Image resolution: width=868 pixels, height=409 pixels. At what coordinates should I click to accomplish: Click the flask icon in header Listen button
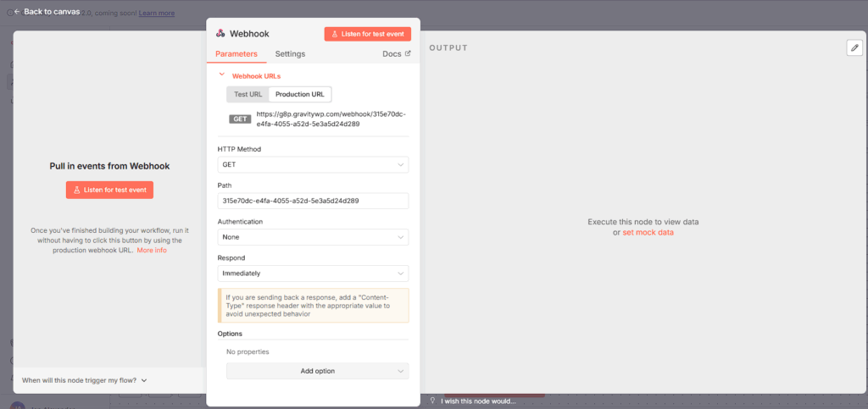[x=334, y=34]
